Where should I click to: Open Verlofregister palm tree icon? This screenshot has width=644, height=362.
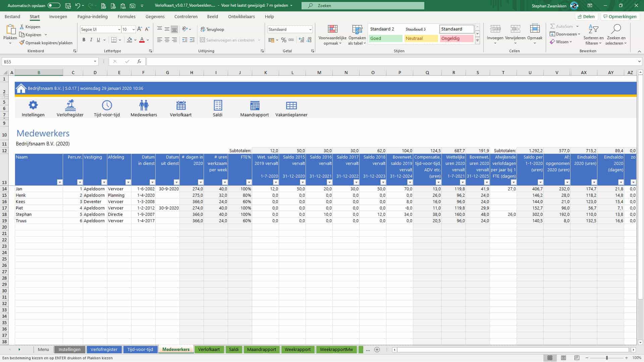[x=70, y=105]
